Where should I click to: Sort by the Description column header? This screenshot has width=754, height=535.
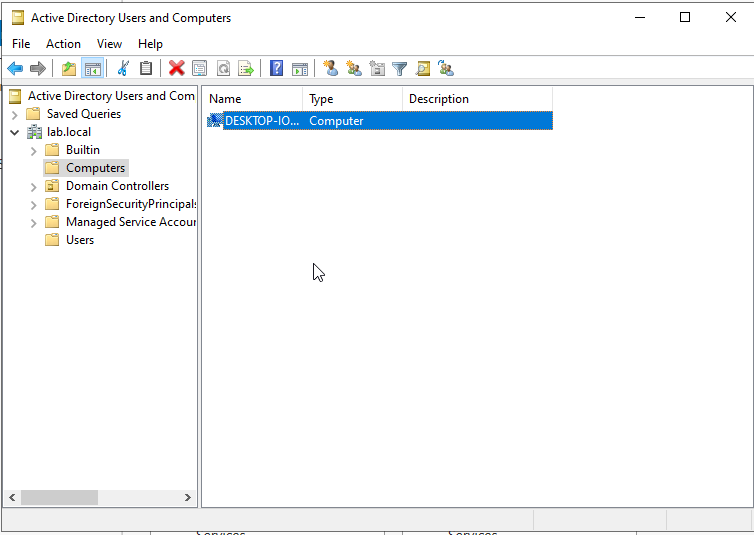pyautogui.click(x=478, y=99)
